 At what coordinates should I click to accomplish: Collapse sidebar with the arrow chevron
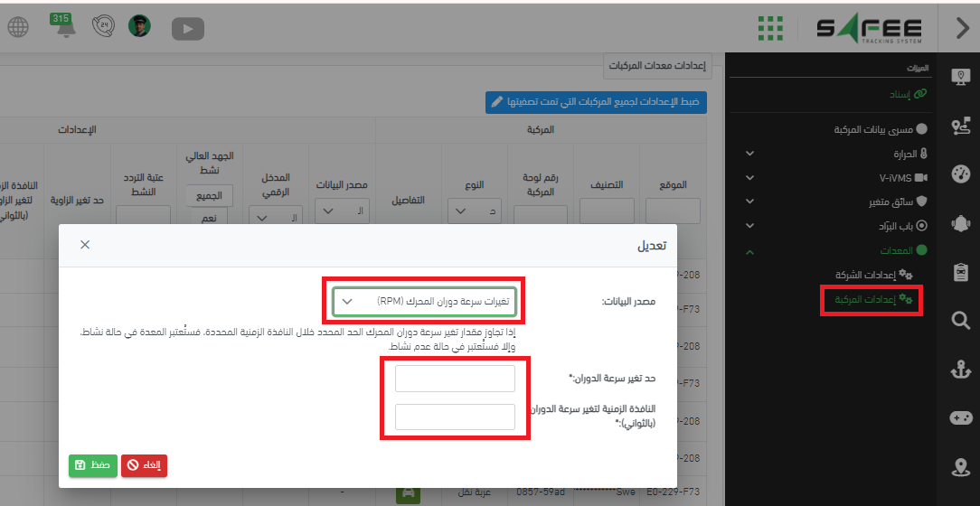coord(963,29)
